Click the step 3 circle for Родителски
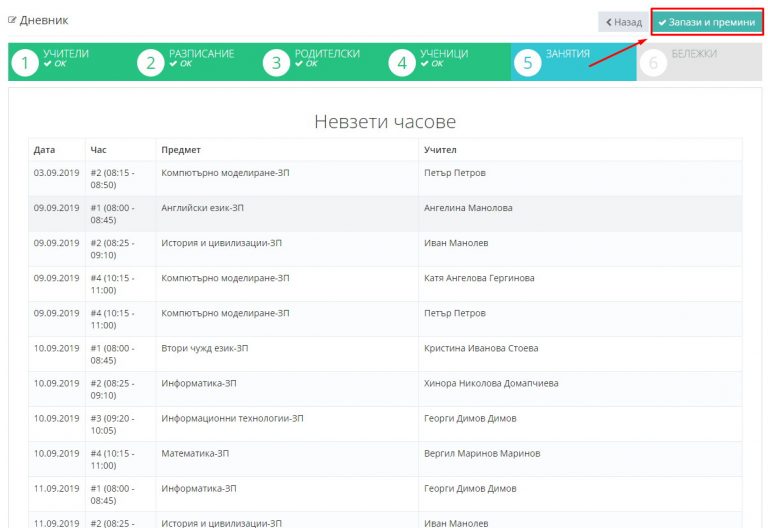The height and width of the screenshot is (528, 768). [x=276, y=63]
